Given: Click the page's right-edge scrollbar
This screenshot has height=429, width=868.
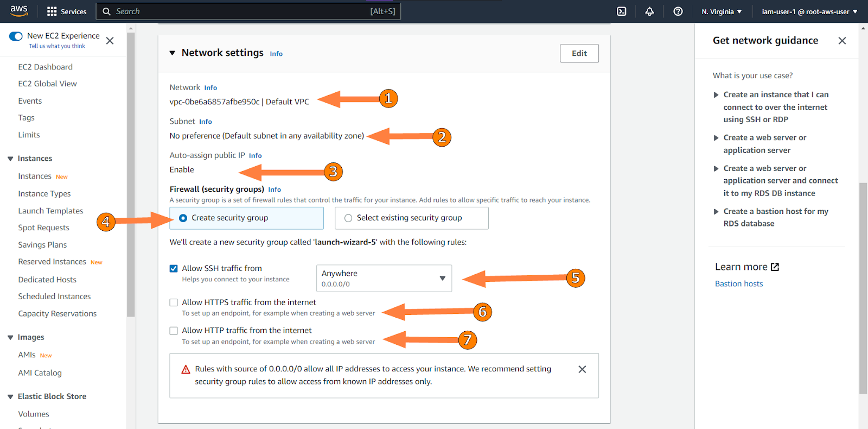Looking at the screenshot, I should click(x=863, y=288).
